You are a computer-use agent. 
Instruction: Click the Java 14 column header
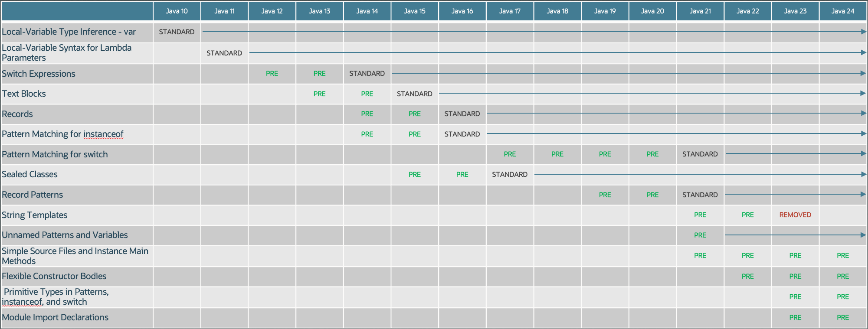[x=367, y=11]
